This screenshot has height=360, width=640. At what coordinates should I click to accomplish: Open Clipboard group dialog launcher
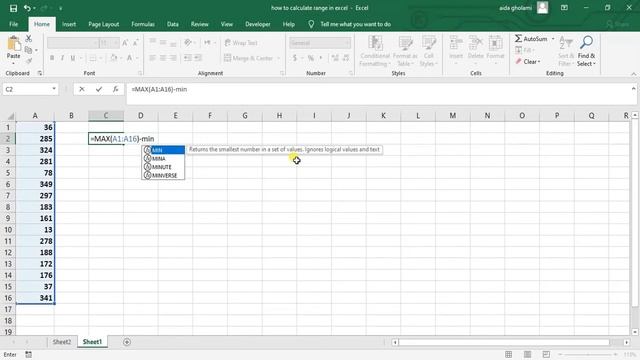point(40,73)
